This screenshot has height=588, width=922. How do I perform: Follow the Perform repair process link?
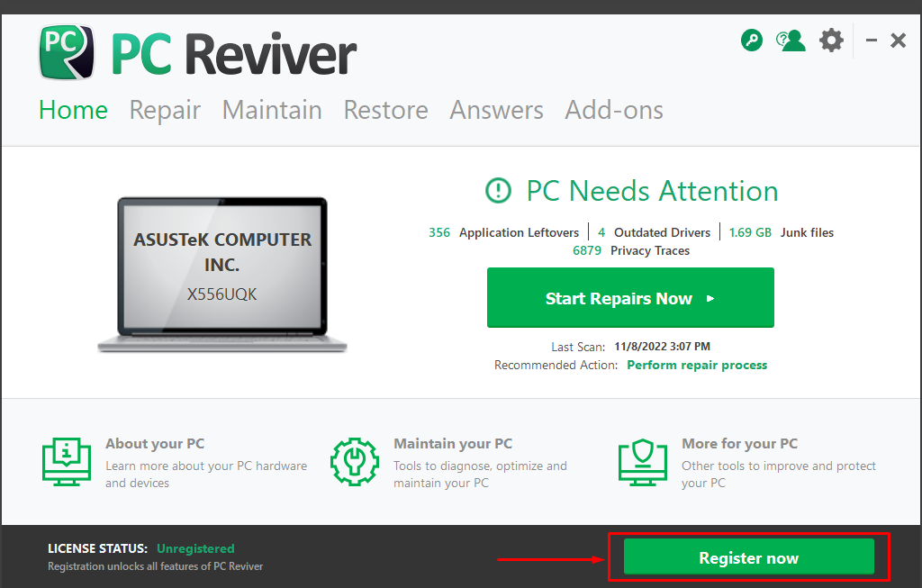[697, 366]
